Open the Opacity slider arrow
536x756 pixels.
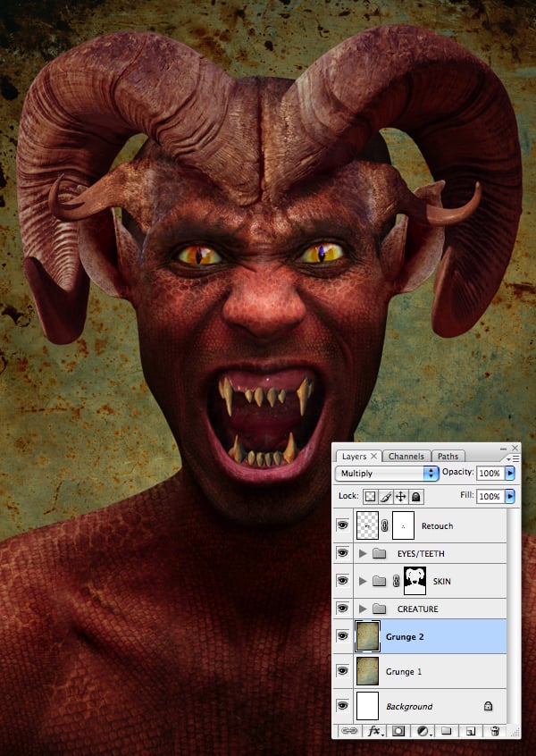pos(510,473)
